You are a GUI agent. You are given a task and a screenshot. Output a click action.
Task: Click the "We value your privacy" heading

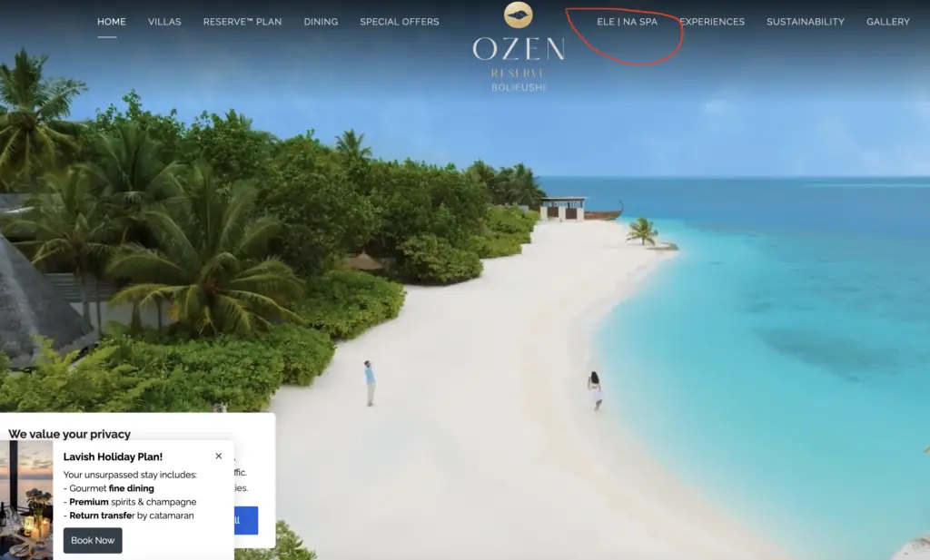(69, 434)
